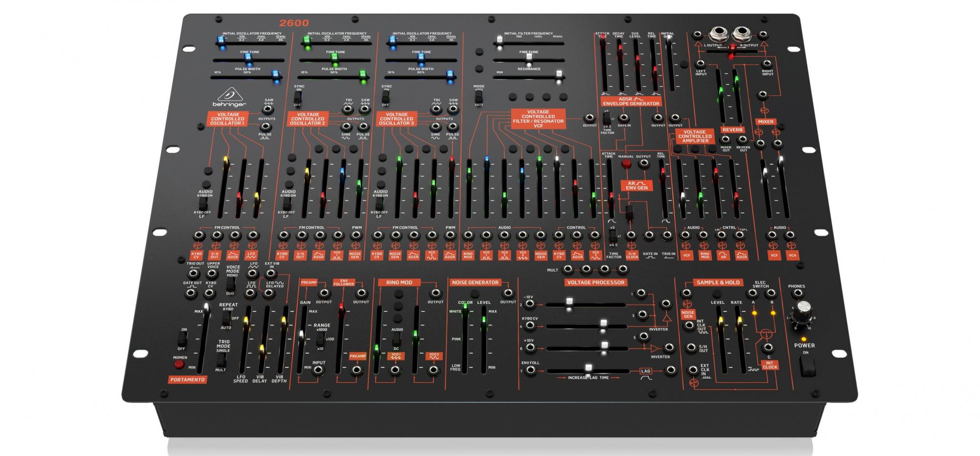Click the orange PORTAMENTO label
This screenshot has height=456, width=980.
tap(188, 380)
